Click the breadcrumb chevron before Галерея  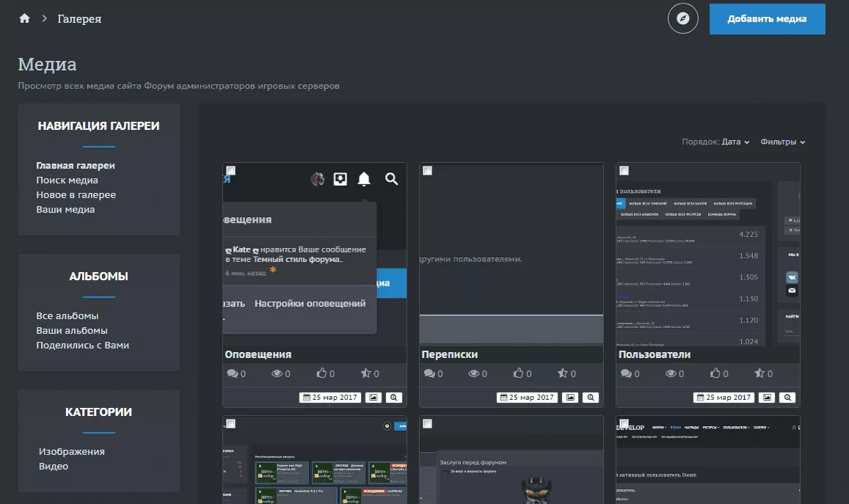click(x=45, y=18)
